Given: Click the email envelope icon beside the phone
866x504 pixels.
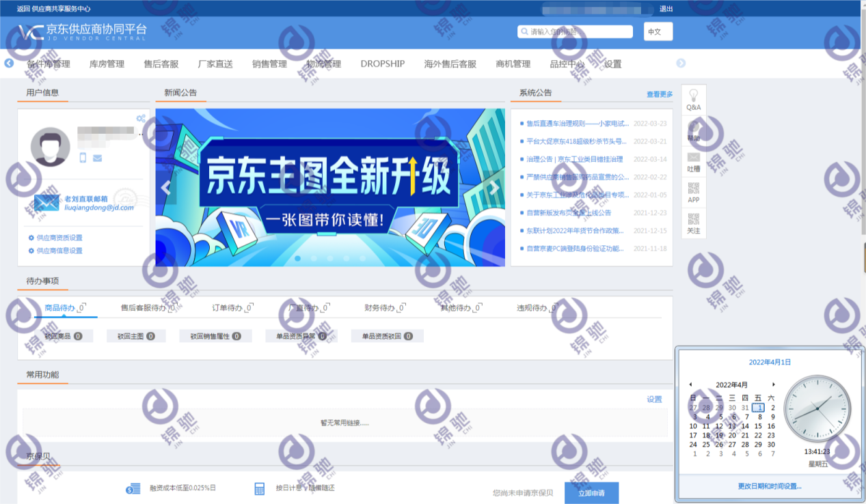Looking at the screenshot, I should click(98, 157).
